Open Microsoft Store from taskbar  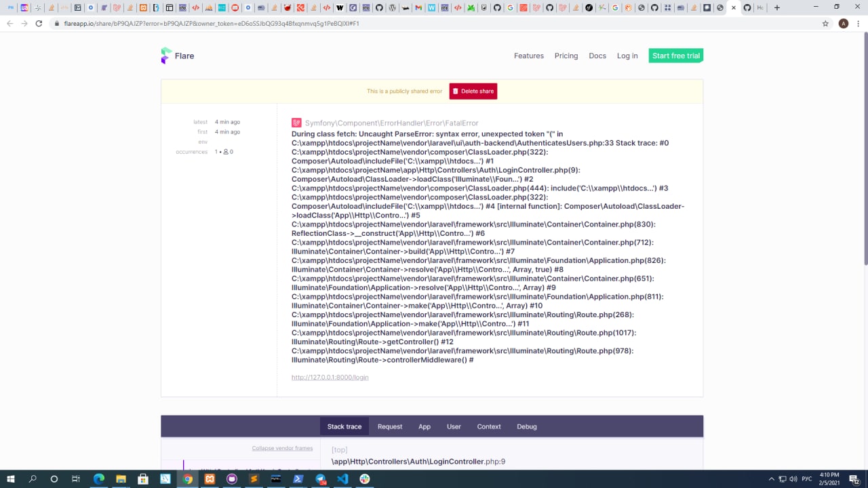click(143, 479)
